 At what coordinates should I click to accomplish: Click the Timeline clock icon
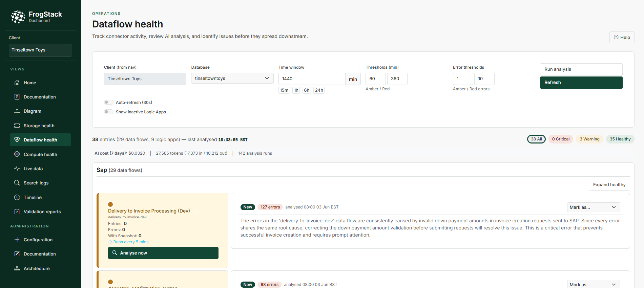[x=17, y=197]
